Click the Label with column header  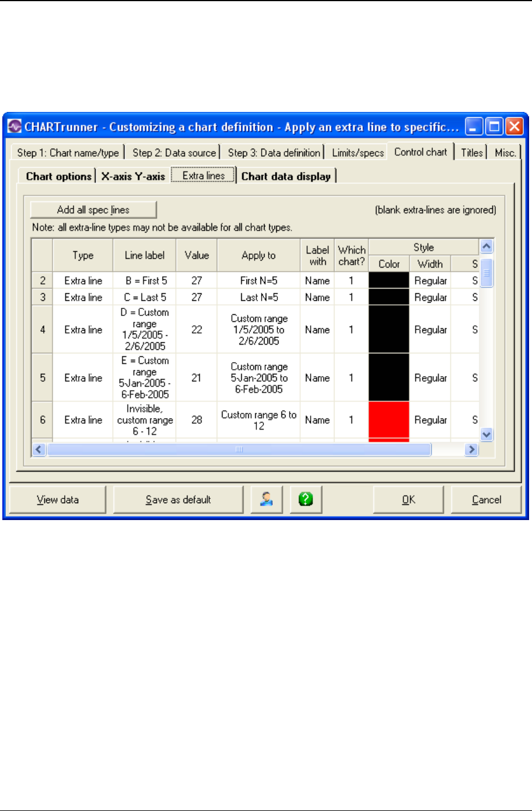[318, 255]
